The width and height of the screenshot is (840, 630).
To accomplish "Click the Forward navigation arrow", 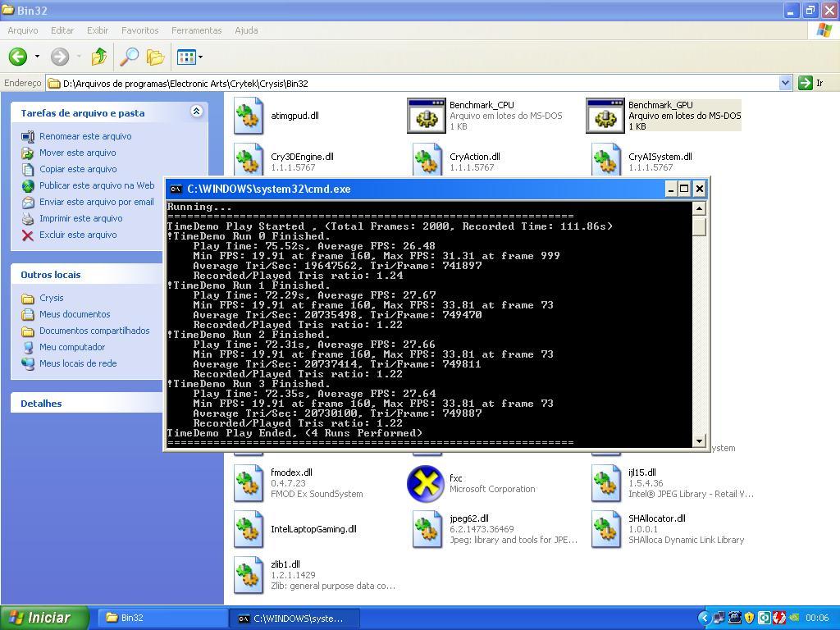I will pos(60,57).
